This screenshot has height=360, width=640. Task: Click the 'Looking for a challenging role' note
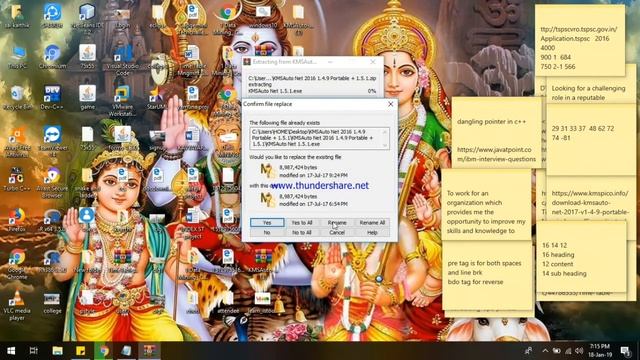(589, 93)
